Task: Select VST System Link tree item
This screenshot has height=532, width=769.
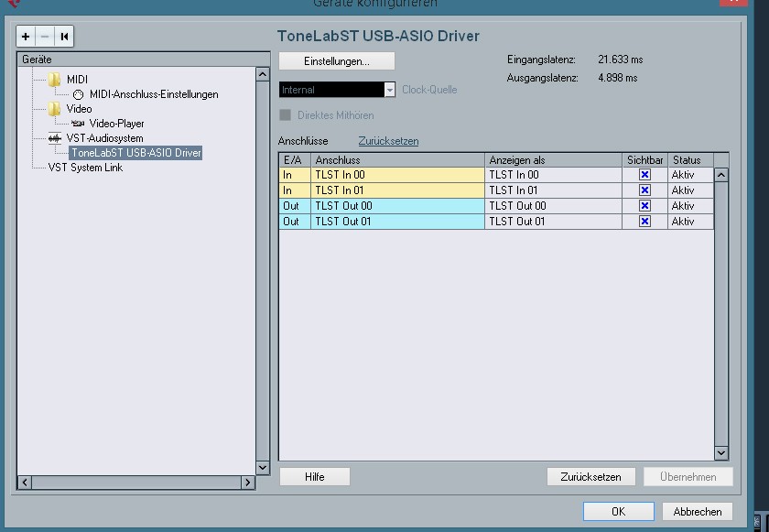Action: pyautogui.click(x=85, y=168)
